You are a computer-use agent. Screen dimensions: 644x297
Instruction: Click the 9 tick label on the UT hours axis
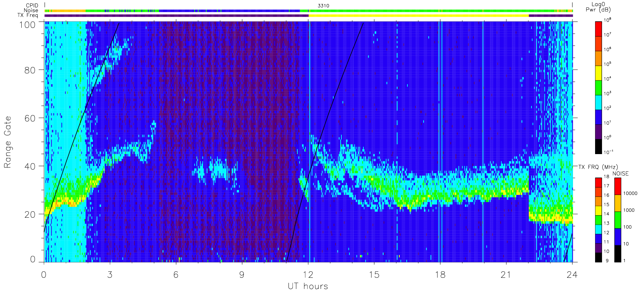[242, 275]
